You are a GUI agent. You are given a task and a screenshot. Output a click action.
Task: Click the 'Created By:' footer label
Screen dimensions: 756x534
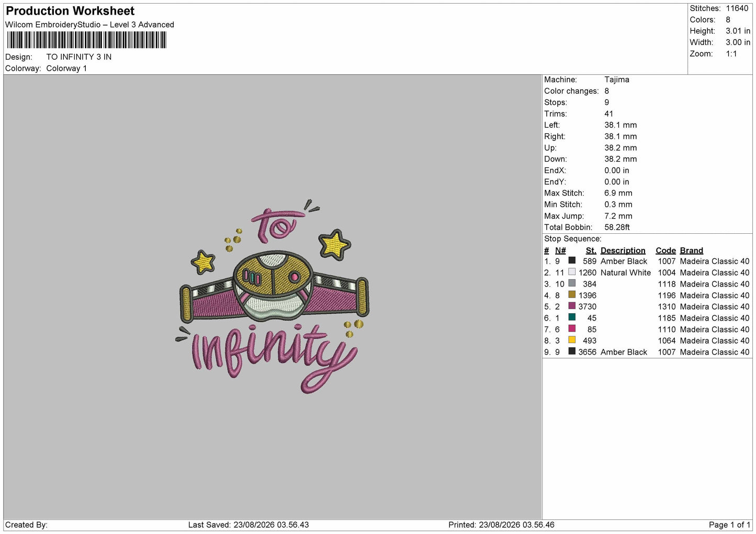[26, 525]
